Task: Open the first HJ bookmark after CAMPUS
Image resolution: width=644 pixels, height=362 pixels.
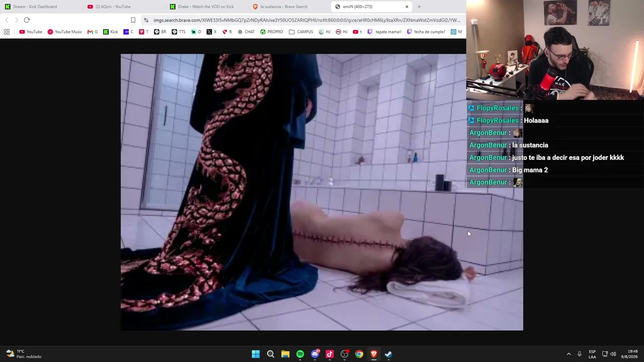Action: [x=325, y=32]
